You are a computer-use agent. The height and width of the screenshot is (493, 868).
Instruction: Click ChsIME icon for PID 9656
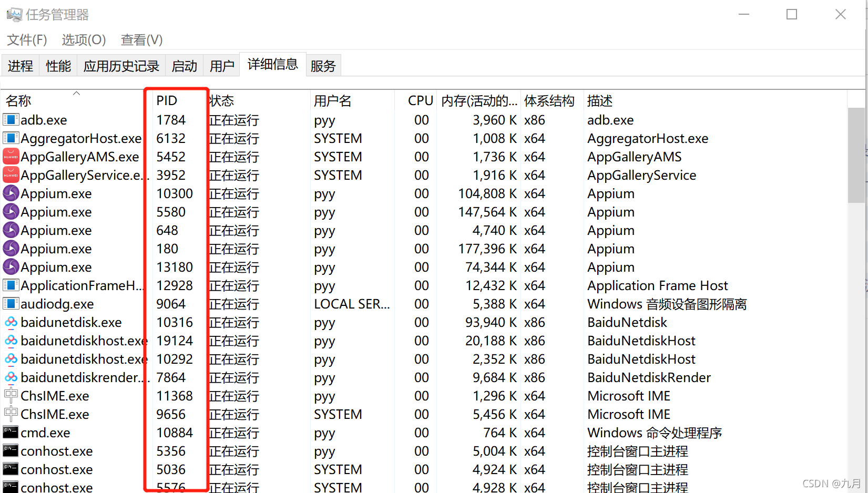coord(11,414)
